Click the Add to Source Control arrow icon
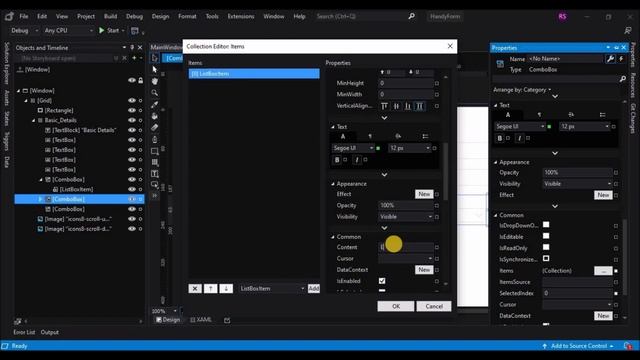Screen dimensions: 640x360 544,346
